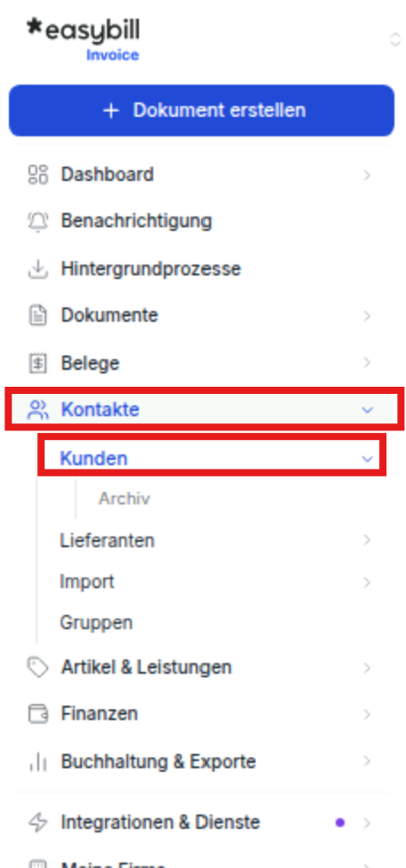Viewport: 406px width, 868px height.
Task: Click the Hintergrundprozesse download icon
Action: point(37,269)
